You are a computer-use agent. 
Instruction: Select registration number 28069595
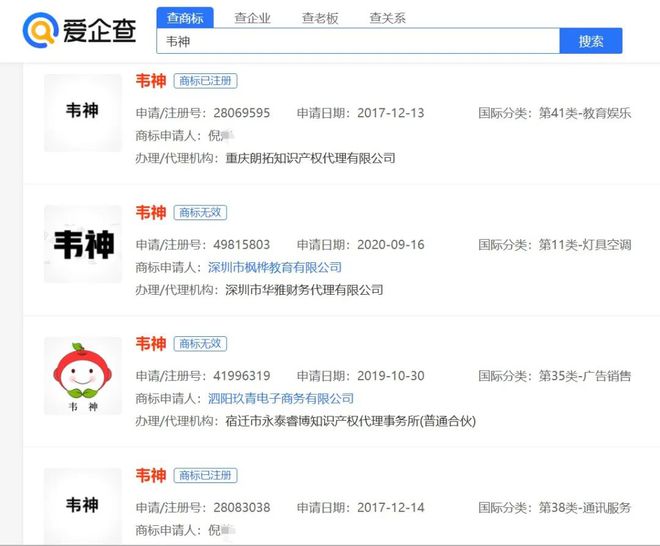pos(242,113)
